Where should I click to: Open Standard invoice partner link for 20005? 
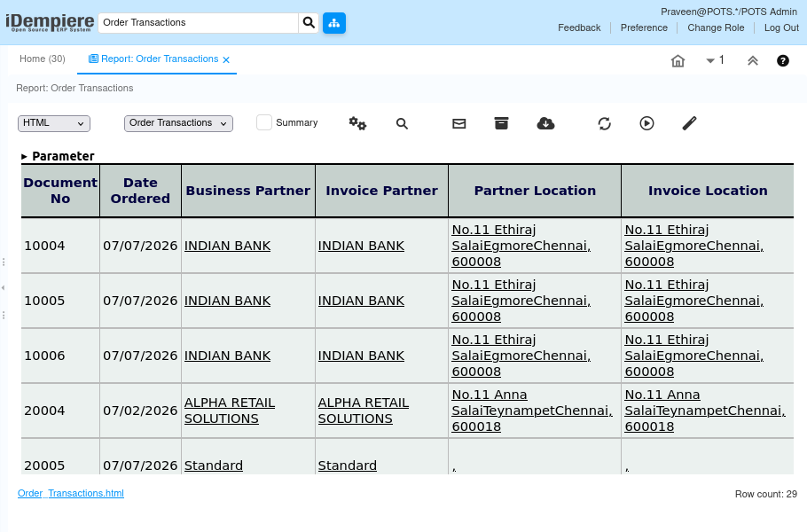(348, 465)
